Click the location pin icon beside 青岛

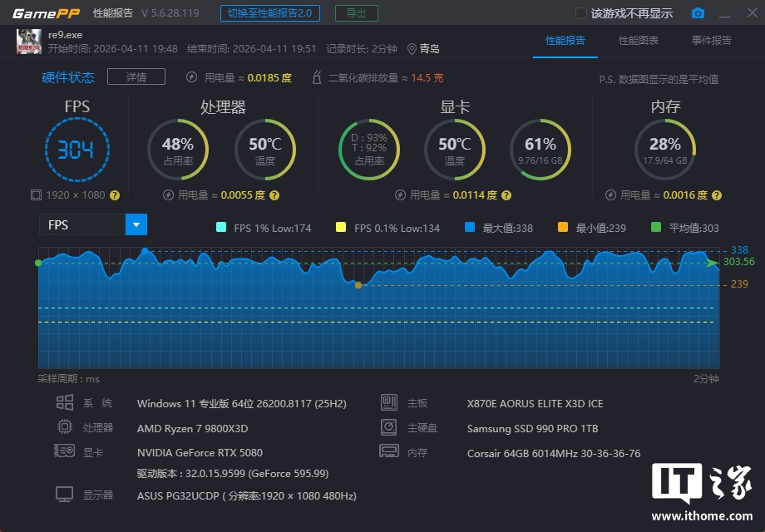click(x=412, y=49)
